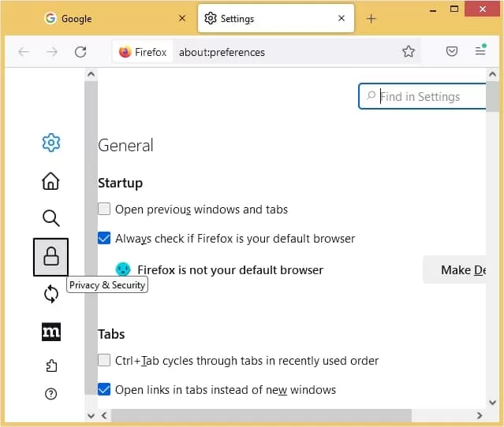
Task: Open the Home settings panel icon
Action: point(50,181)
